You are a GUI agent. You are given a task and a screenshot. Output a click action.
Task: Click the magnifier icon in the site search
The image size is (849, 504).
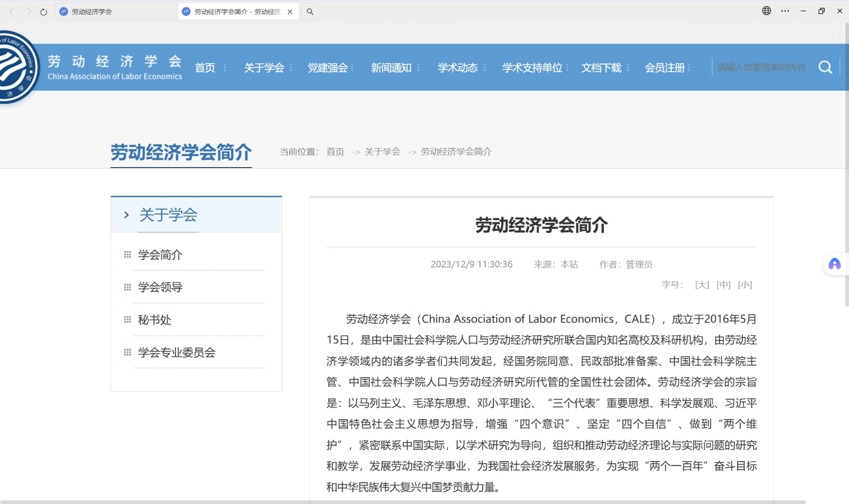point(825,67)
